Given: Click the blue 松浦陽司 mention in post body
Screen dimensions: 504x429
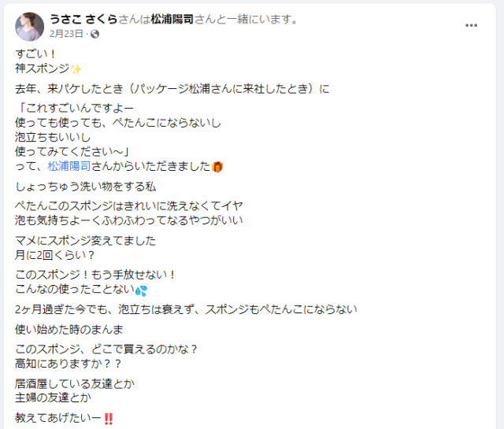Looking at the screenshot, I should point(69,166).
